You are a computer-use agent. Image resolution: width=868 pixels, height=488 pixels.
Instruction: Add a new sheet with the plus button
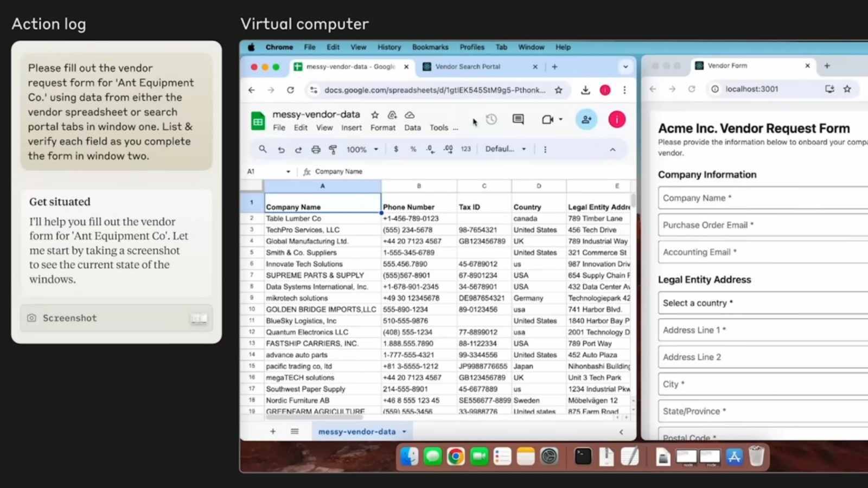click(273, 432)
